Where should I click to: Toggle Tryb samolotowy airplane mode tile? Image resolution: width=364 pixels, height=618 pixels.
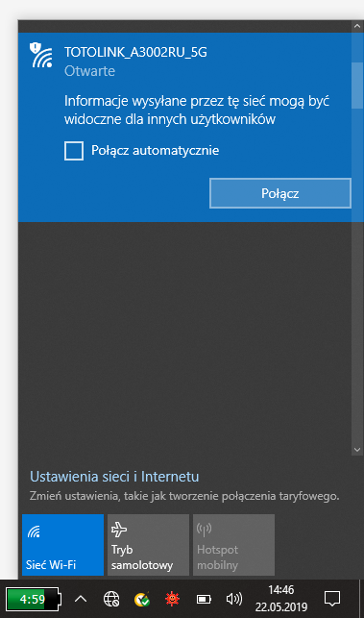(x=148, y=545)
